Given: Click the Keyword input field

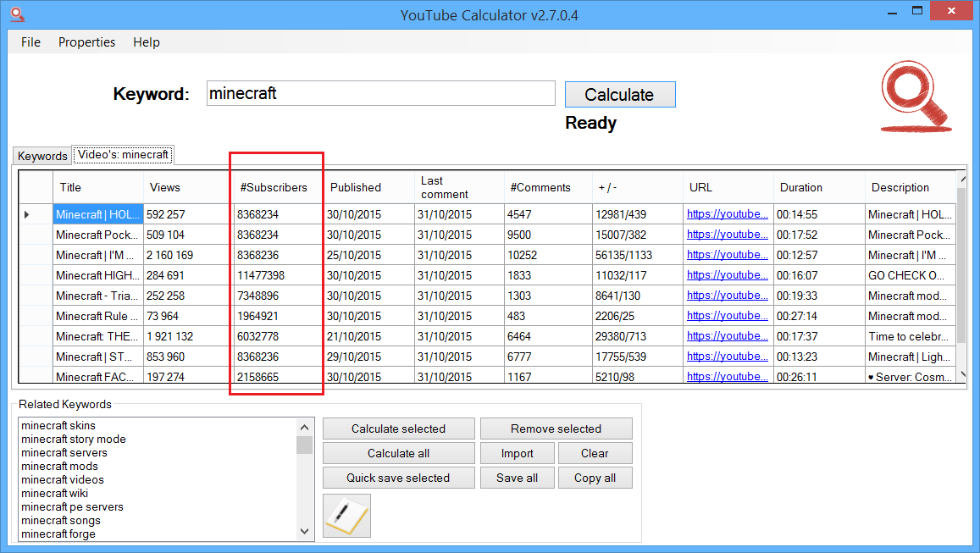Looking at the screenshot, I should coord(380,93).
